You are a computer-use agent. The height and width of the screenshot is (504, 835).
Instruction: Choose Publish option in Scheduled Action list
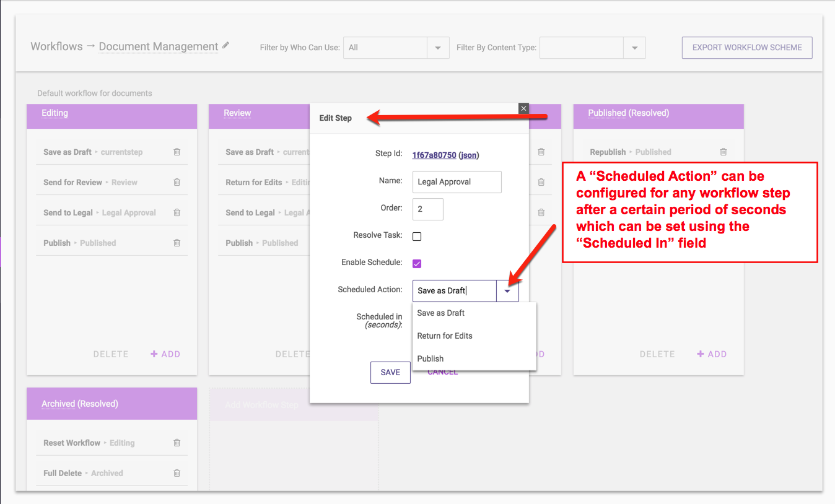[x=431, y=358]
